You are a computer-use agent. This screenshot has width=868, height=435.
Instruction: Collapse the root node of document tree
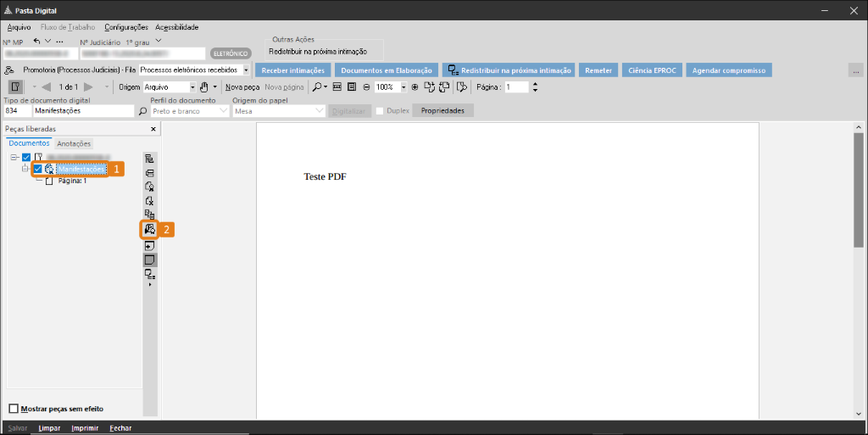(x=14, y=158)
